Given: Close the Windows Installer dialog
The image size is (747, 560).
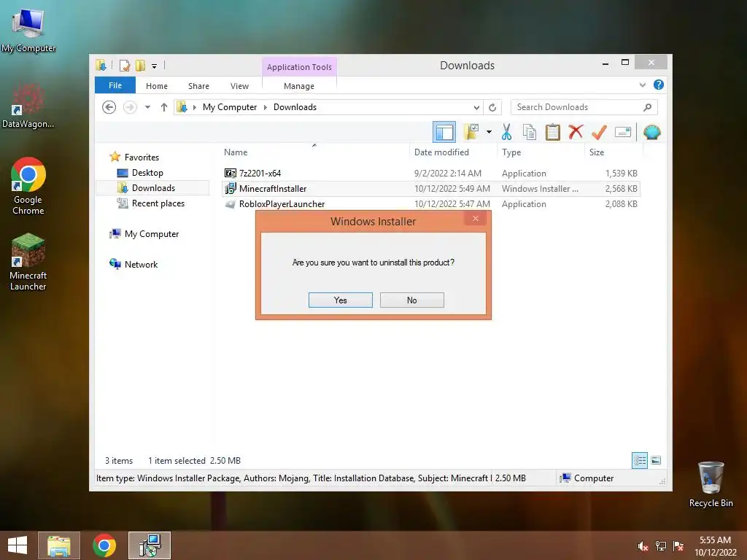Looking at the screenshot, I should point(475,219).
